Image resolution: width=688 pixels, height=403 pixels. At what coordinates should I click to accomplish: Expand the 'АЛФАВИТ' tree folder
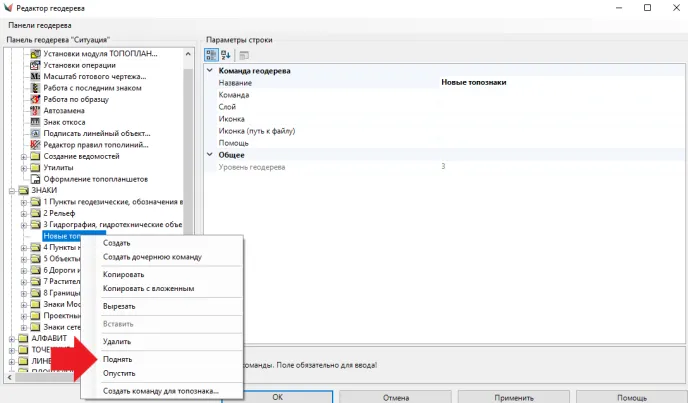[12, 339]
